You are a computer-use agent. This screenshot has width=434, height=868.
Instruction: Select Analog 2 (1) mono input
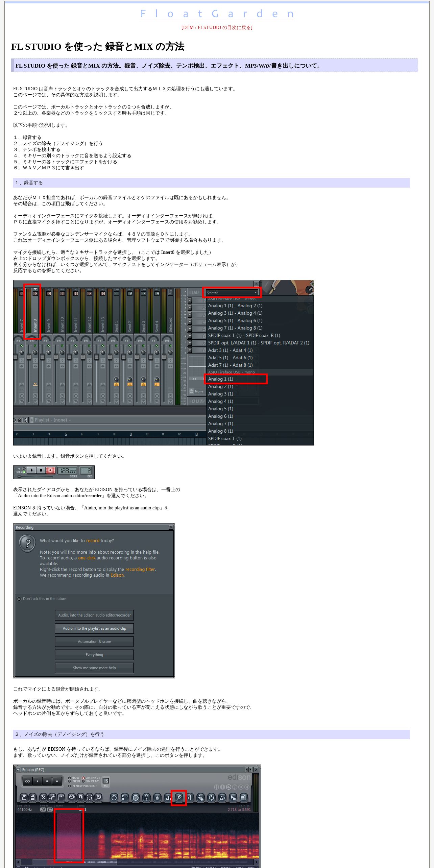coord(220,386)
